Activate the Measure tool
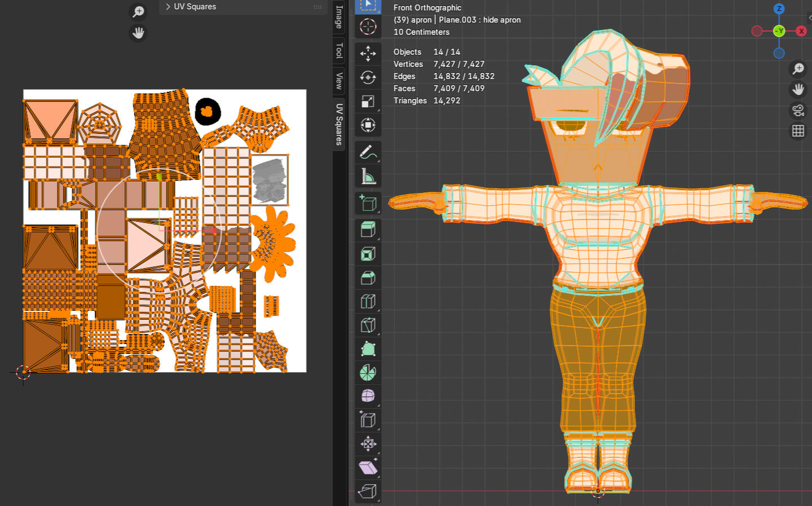 pos(368,177)
